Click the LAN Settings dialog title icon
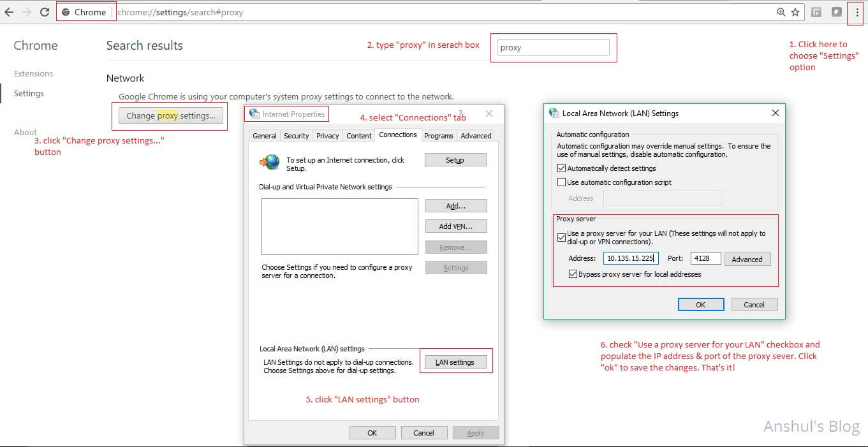 [554, 113]
